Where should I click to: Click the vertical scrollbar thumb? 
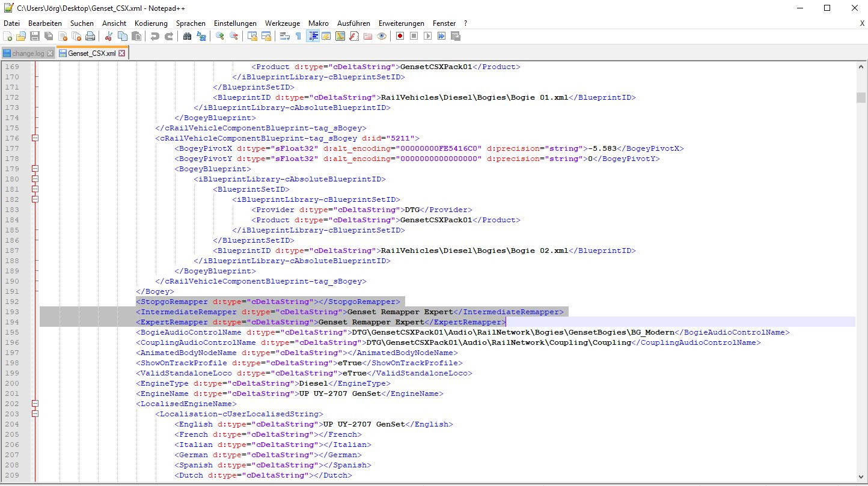pos(861,98)
